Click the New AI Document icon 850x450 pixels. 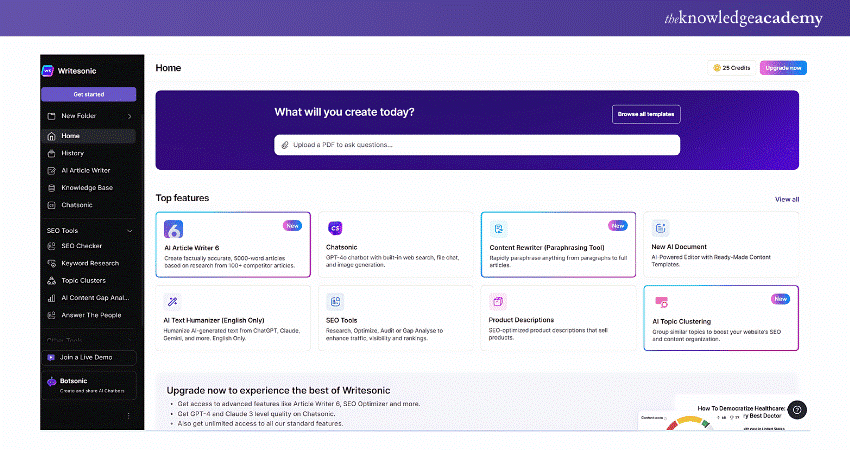(x=661, y=229)
